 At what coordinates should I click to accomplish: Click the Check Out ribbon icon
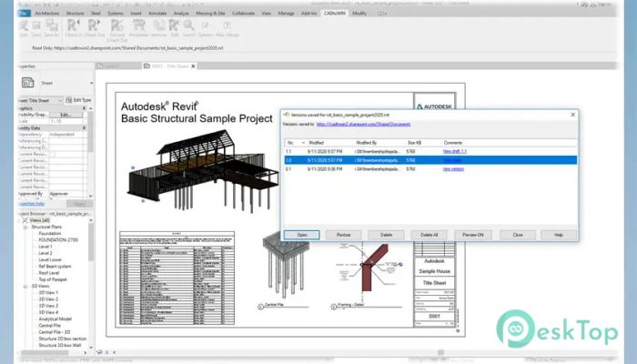click(x=95, y=25)
